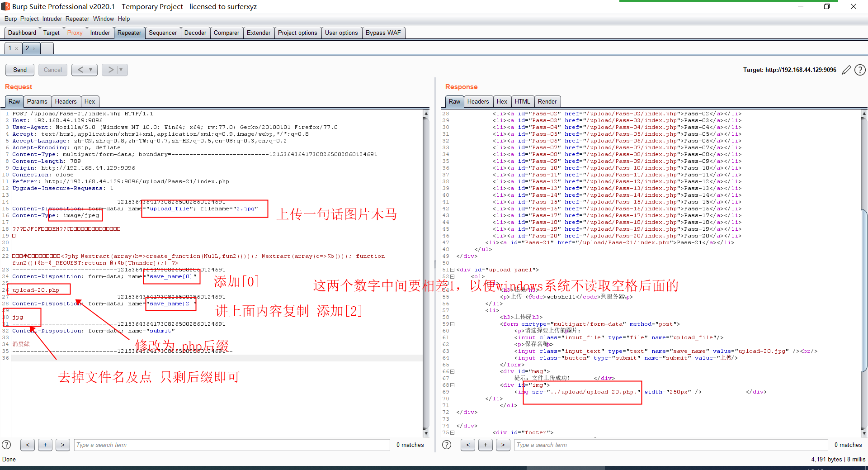This screenshot has width=868, height=470.
Task: Open the back history dropdown arrow
Action: point(91,70)
